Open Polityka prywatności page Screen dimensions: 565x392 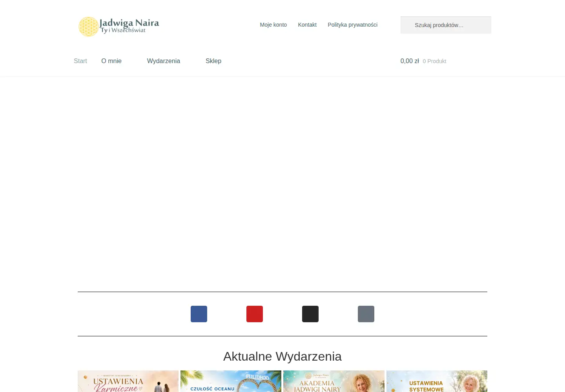353,25
